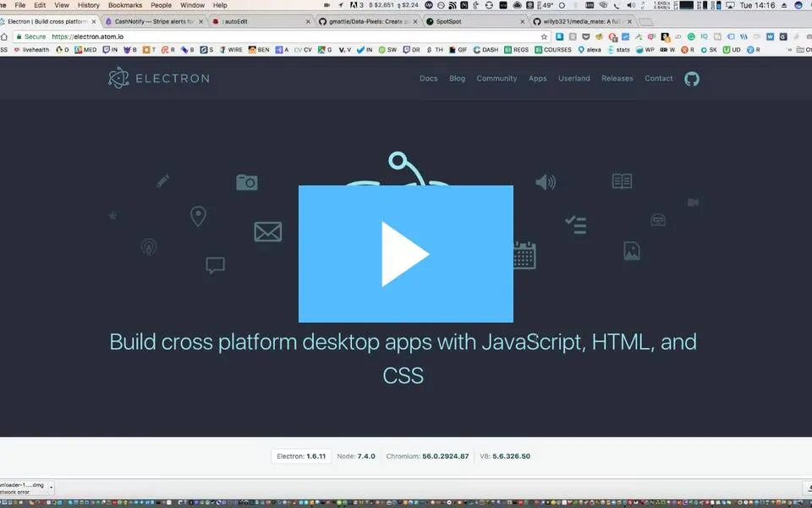This screenshot has width=812, height=508.
Task: Go to the Blog link
Action: tap(457, 78)
